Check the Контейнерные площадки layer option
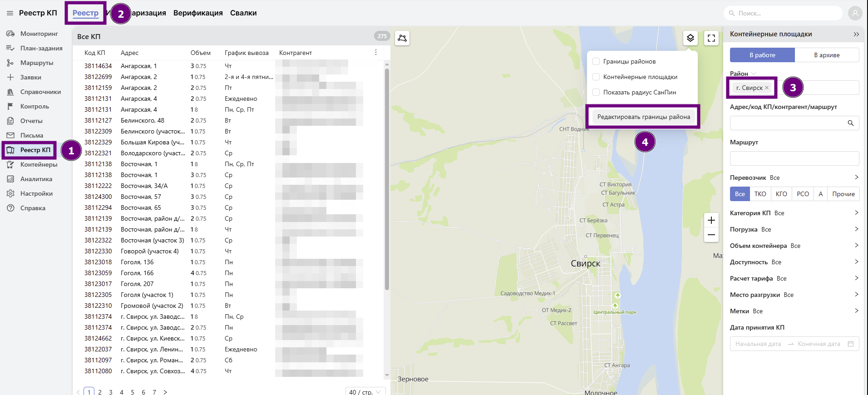 tap(597, 77)
